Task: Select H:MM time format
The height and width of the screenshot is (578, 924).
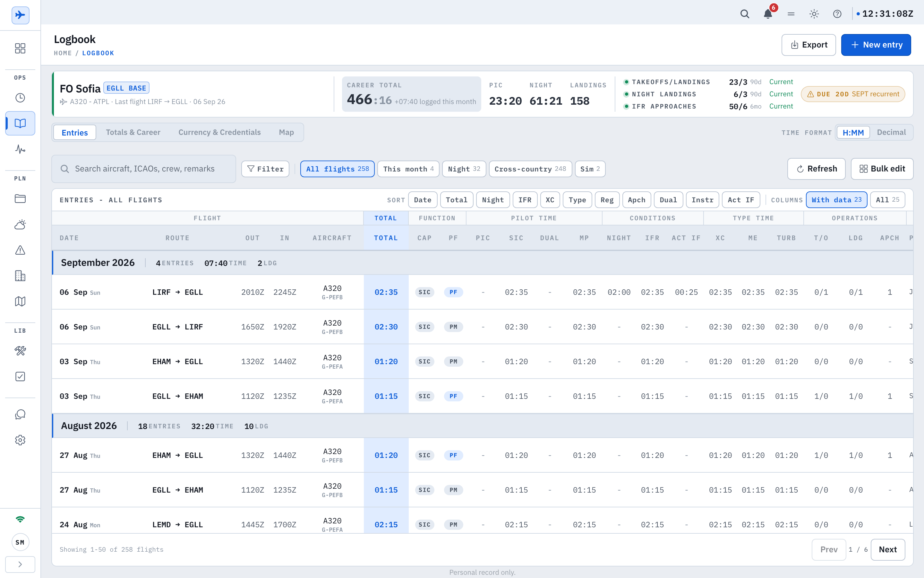Action: point(853,132)
